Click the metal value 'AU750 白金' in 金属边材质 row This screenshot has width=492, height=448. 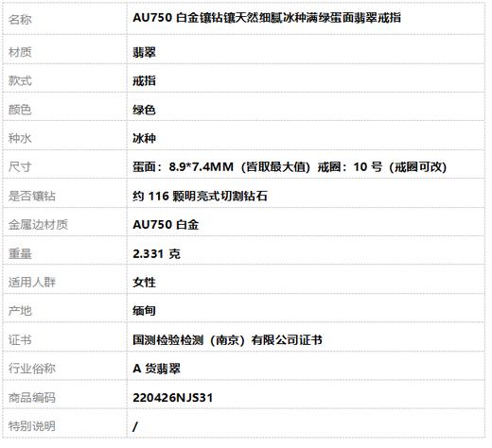(x=166, y=225)
